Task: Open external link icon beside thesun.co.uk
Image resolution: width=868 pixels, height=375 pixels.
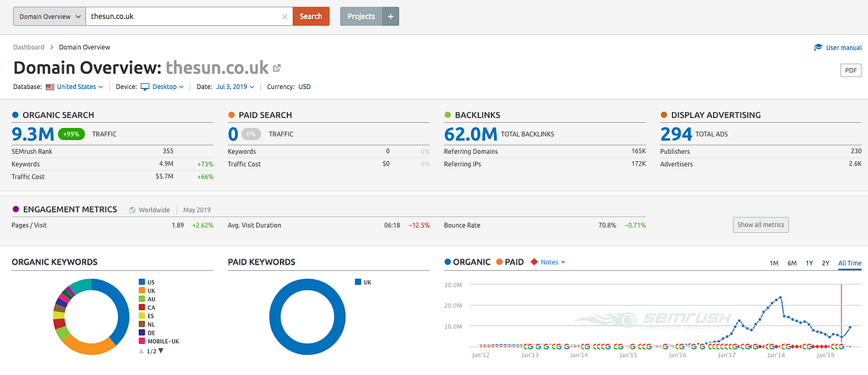Action: pyautogui.click(x=277, y=68)
